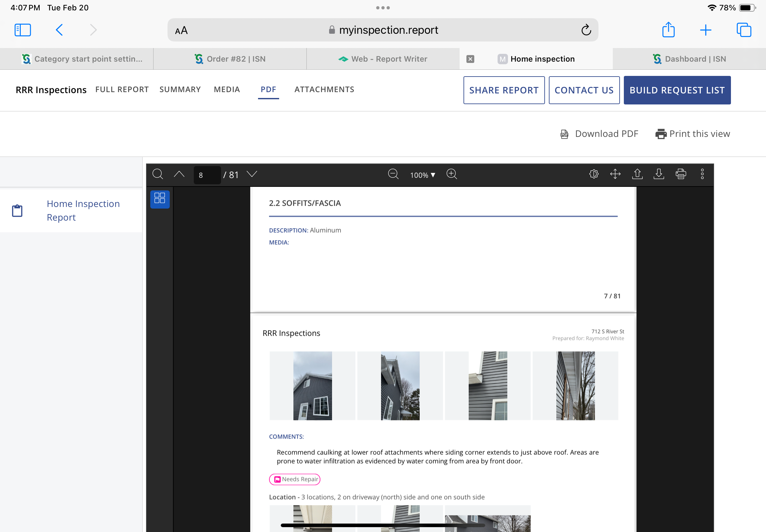
Task: Toggle the Safari sidebar panel
Action: pyautogui.click(x=23, y=30)
